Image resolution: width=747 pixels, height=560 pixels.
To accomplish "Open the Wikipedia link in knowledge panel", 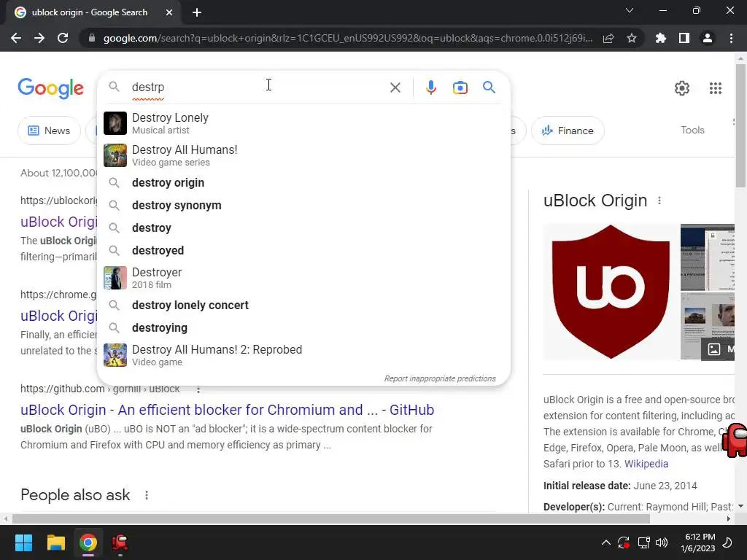I will pos(646,464).
